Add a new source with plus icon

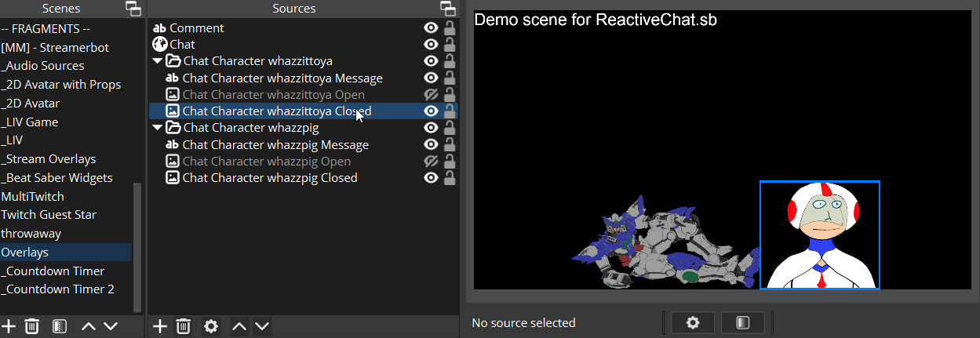pyautogui.click(x=160, y=326)
